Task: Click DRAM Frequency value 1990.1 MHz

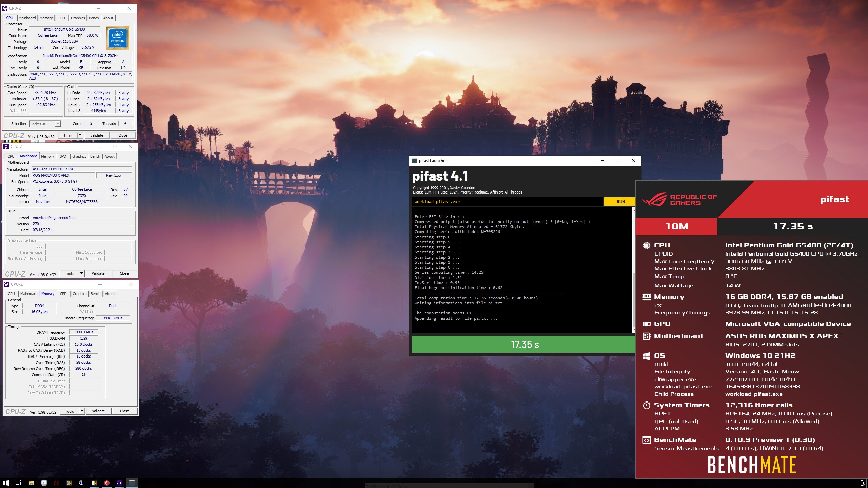Action: 83,332
